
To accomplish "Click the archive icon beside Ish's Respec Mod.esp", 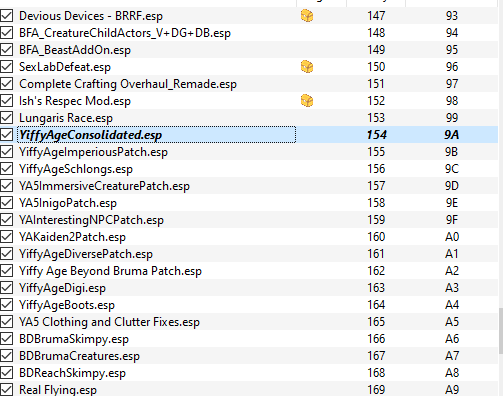I will (307, 101).
